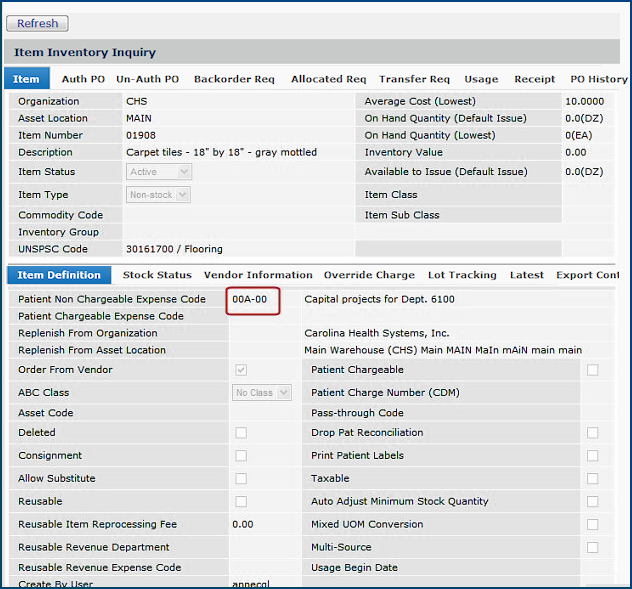
Task: Tick the Taxable checkbox
Action: [x=593, y=479]
